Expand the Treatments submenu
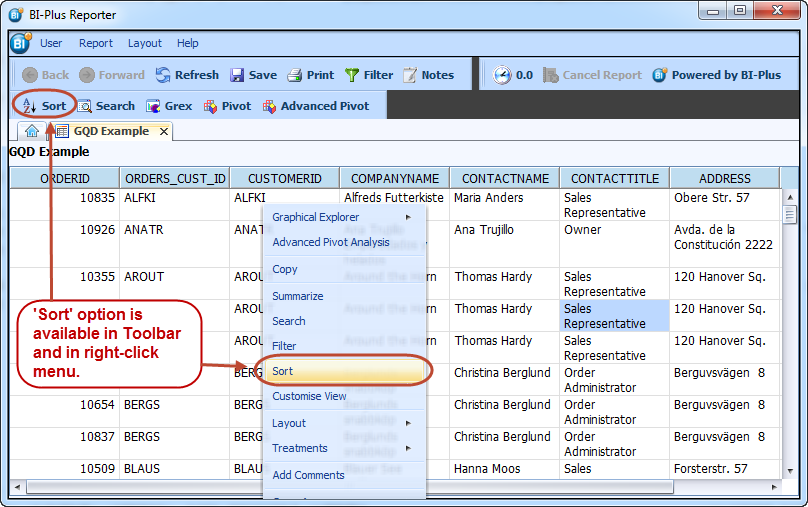 click(340, 448)
